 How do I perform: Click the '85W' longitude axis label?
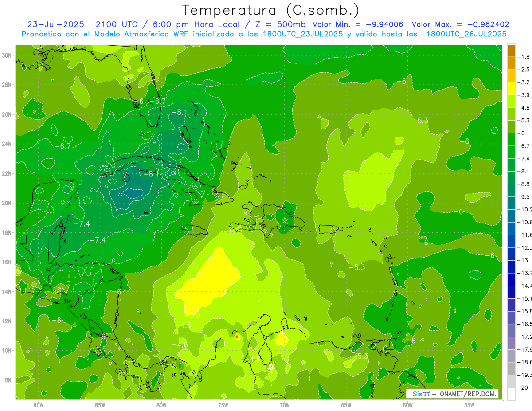pyautogui.click(x=100, y=405)
